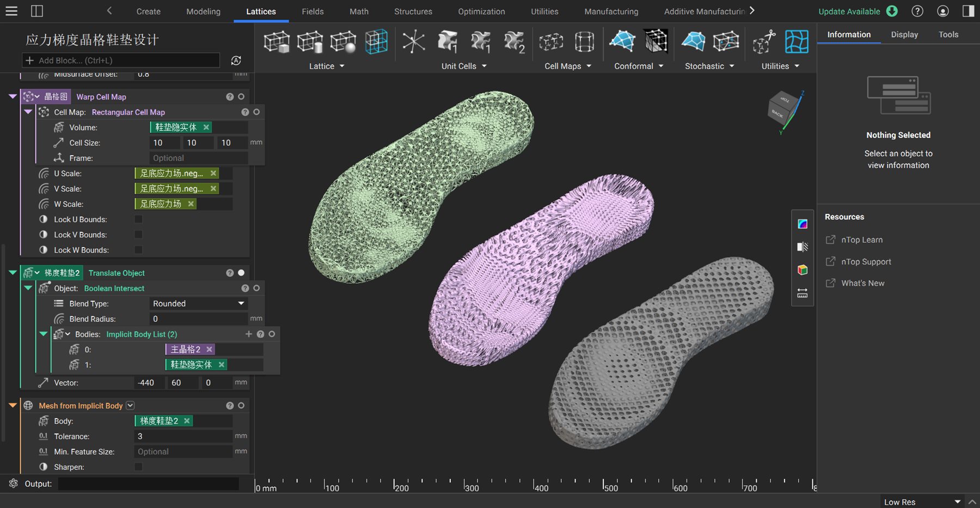
Task: Collapse the Warp Cell Map block
Action: coord(13,96)
